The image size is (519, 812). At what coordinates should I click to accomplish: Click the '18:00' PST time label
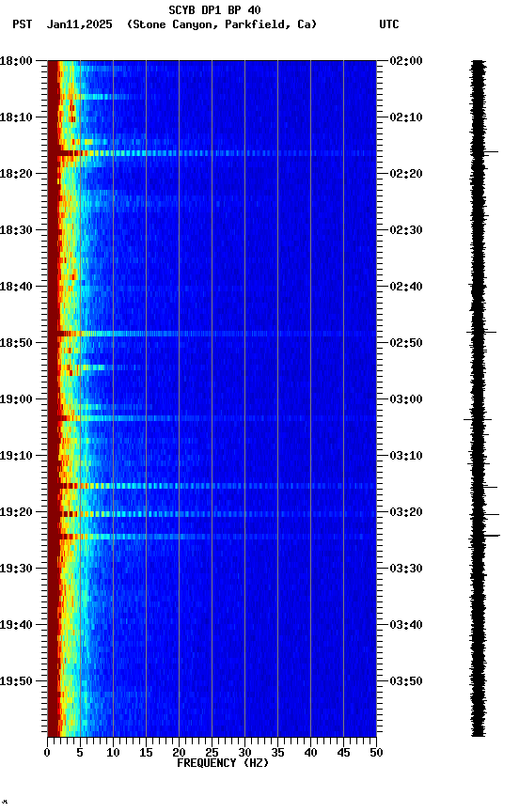point(16,61)
